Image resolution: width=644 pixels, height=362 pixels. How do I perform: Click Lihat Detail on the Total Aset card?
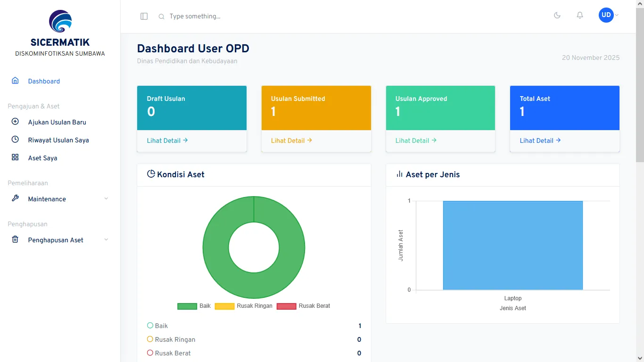(x=539, y=140)
